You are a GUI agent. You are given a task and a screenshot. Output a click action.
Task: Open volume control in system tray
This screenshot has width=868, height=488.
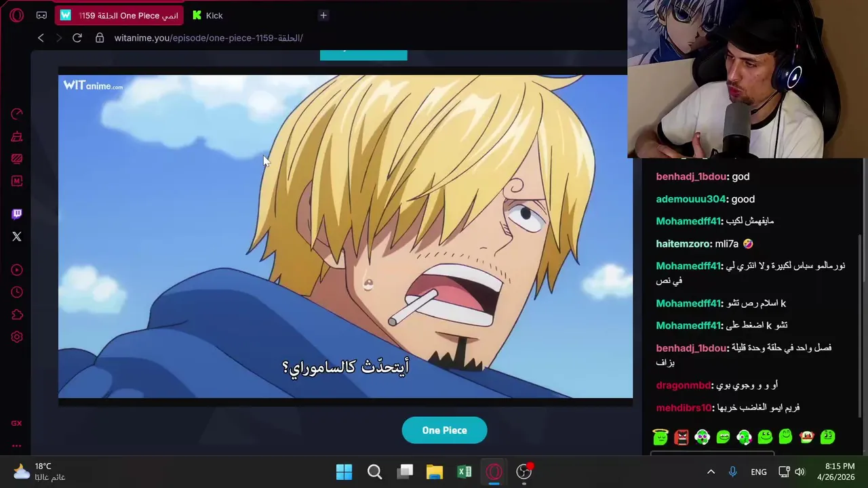pos(800,472)
